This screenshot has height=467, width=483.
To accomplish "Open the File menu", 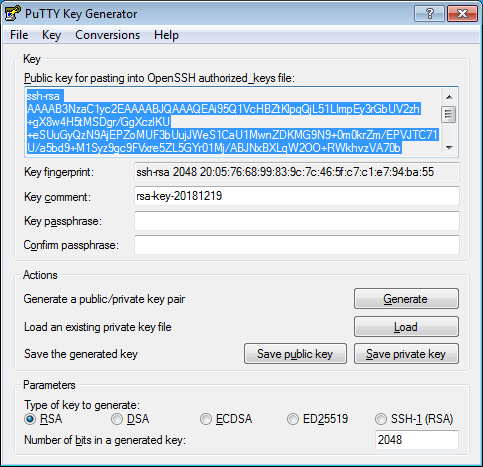I will pos(19,35).
